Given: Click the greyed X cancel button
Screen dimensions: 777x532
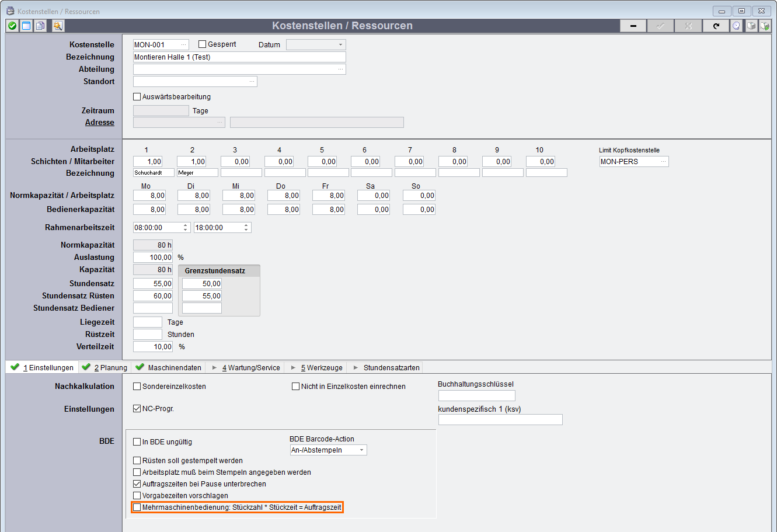Looking at the screenshot, I should click(x=688, y=26).
